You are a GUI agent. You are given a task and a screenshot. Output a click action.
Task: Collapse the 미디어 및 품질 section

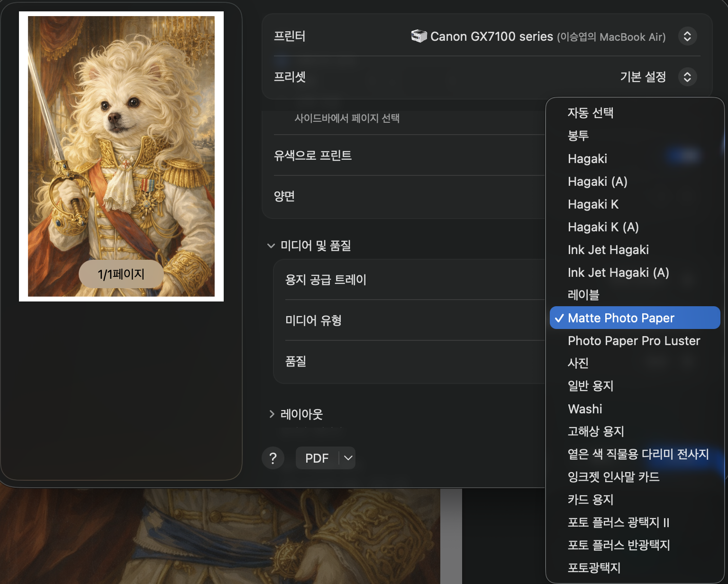(x=271, y=246)
